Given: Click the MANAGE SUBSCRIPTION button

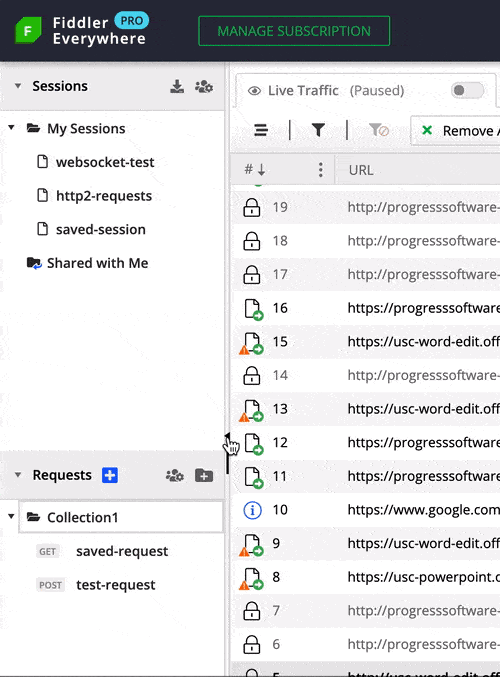Looking at the screenshot, I should coord(294,31).
